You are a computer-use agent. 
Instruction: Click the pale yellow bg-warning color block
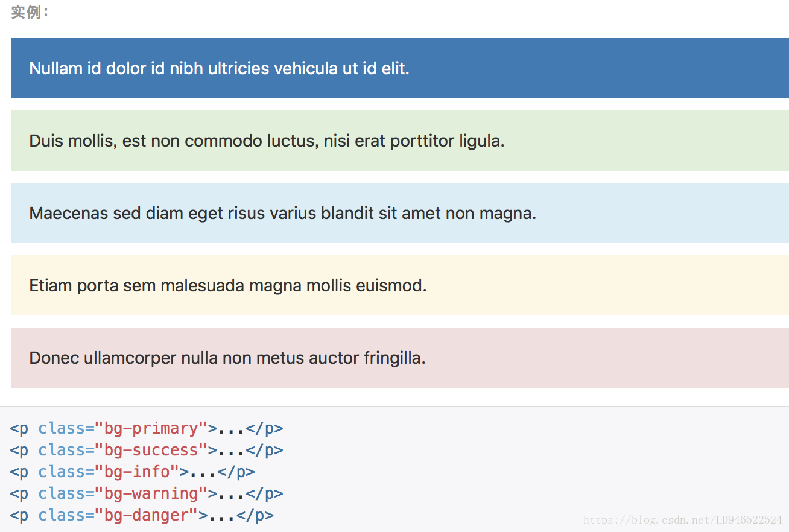point(603,285)
